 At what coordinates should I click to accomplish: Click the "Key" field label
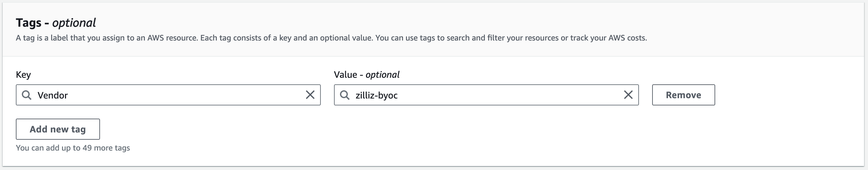[x=23, y=75]
